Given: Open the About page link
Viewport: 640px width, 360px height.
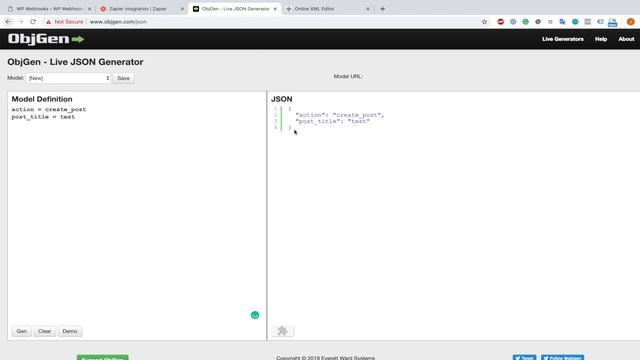Looking at the screenshot, I should (626, 39).
